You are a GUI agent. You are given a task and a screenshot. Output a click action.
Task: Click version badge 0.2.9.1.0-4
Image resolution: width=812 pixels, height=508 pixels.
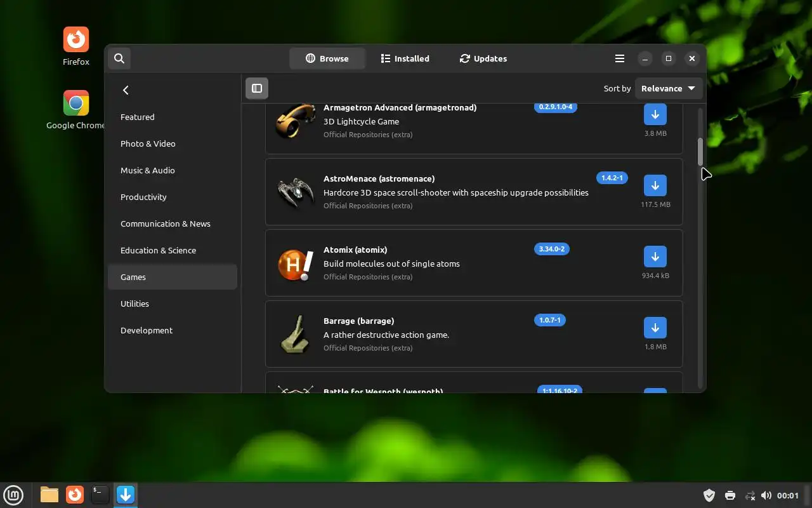pos(556,107)
